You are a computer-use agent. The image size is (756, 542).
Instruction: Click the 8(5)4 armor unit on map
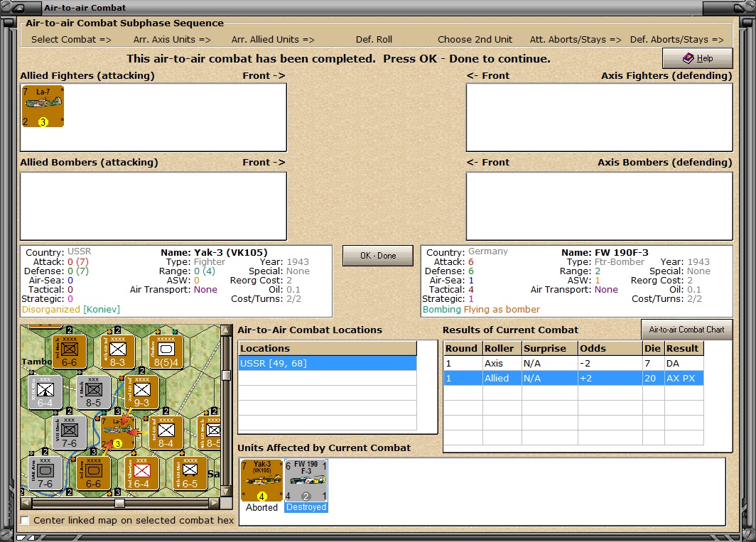166,352
